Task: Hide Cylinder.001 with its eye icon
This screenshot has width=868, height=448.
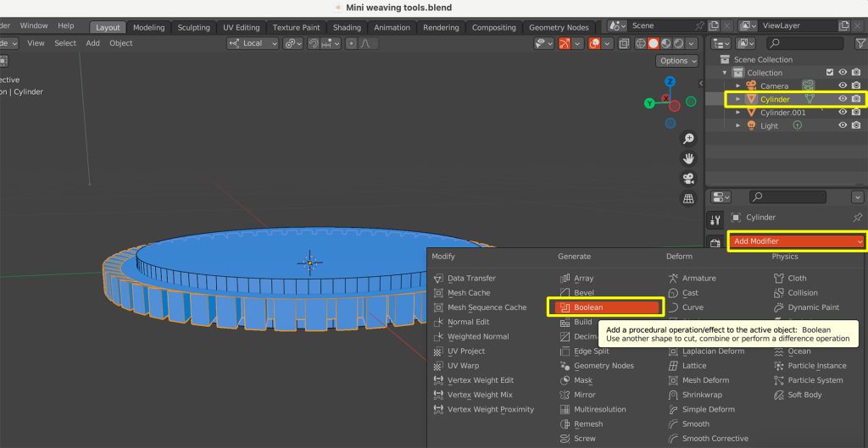Action: coord(843,113)
